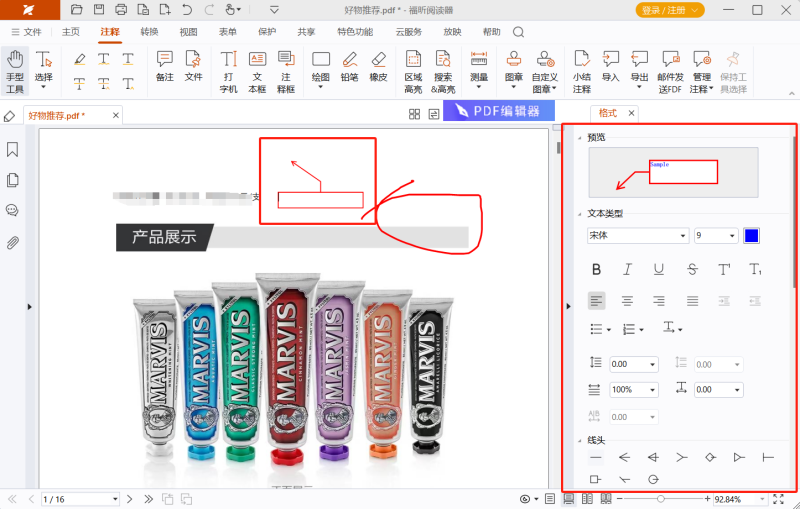Go to the next page arrow
Image resolution: width=800 pixels, height=509 pixels.
129,499
